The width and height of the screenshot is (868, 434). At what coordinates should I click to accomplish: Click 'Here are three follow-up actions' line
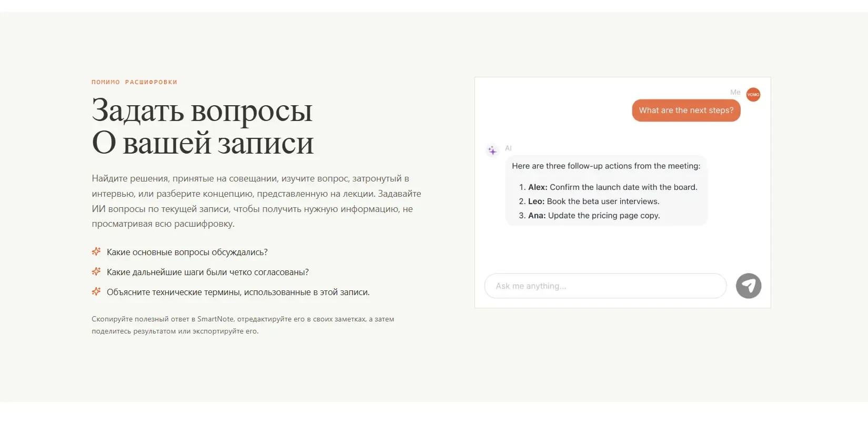coord(606,166)
